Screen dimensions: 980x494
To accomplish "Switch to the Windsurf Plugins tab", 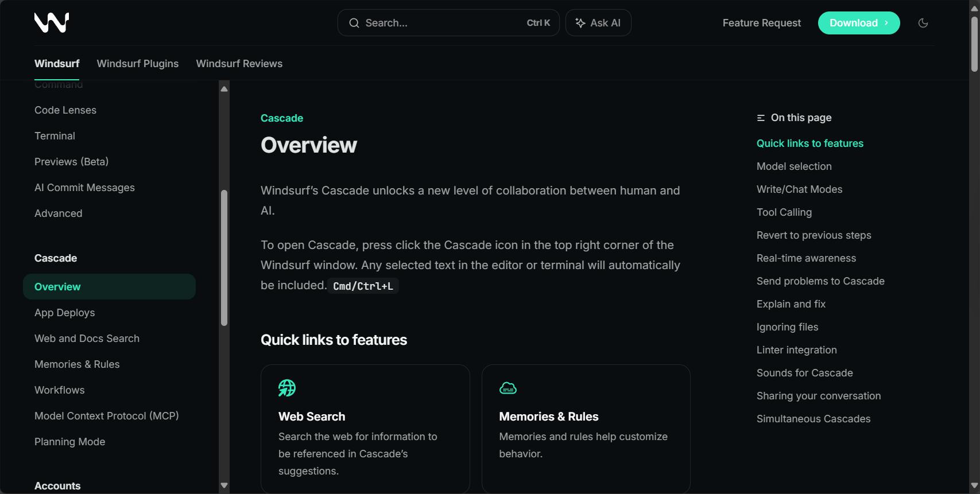I will click(138, 64).
